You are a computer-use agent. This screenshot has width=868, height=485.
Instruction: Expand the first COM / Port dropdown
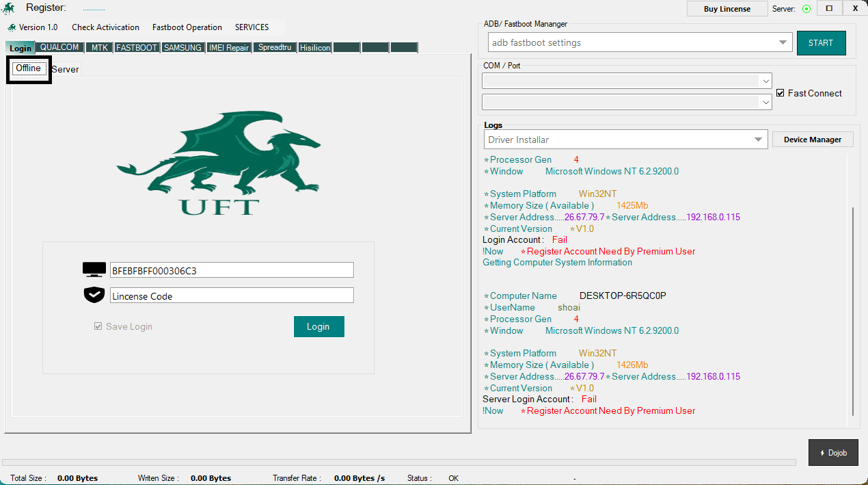(765, 81)
